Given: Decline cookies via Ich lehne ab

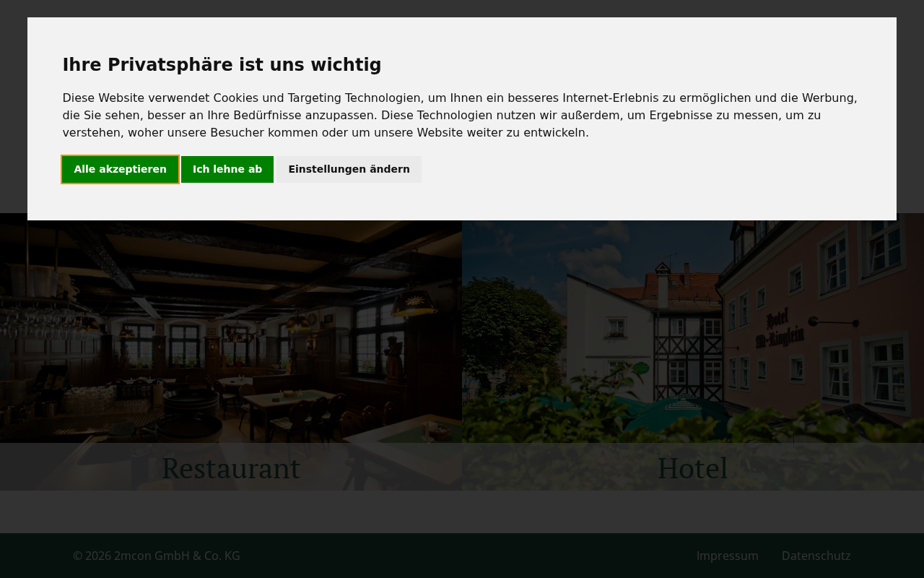Looking at the screenshot, I should click(227, 170).
